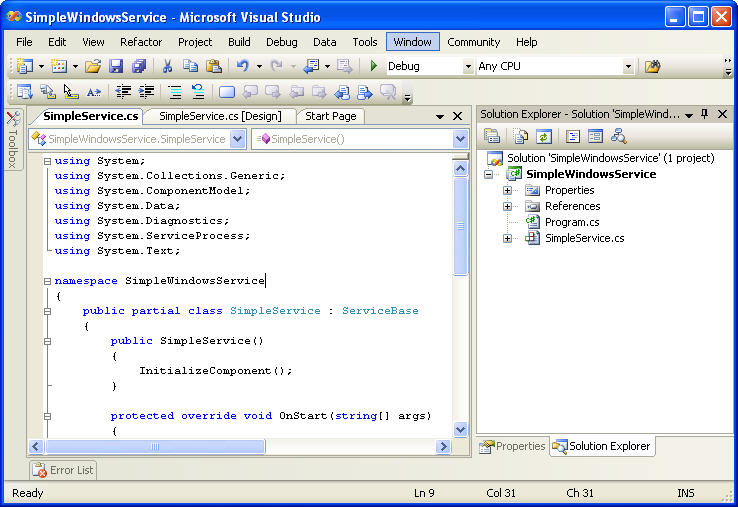
Task: Select the Solution 'SimpleWindowsService' root node
Action: point(610,158)
